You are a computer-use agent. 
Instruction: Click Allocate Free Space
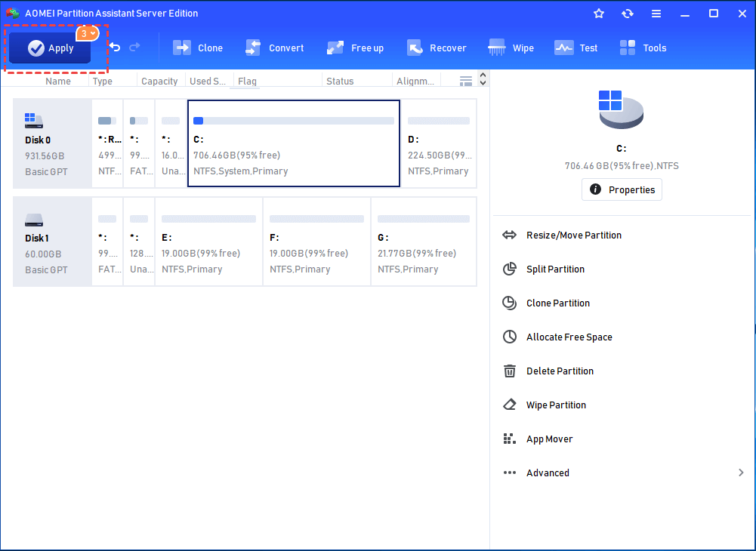click(569, 337)
